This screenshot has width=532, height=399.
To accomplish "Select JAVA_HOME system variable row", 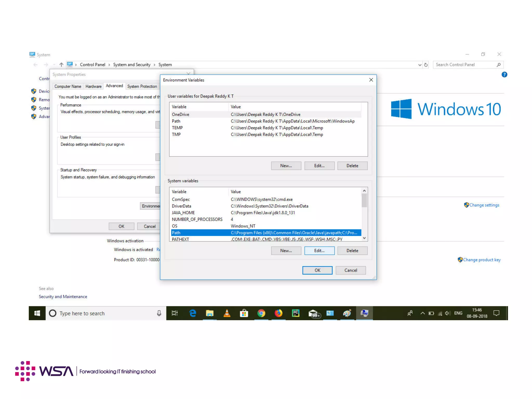I will coord(266,213).
